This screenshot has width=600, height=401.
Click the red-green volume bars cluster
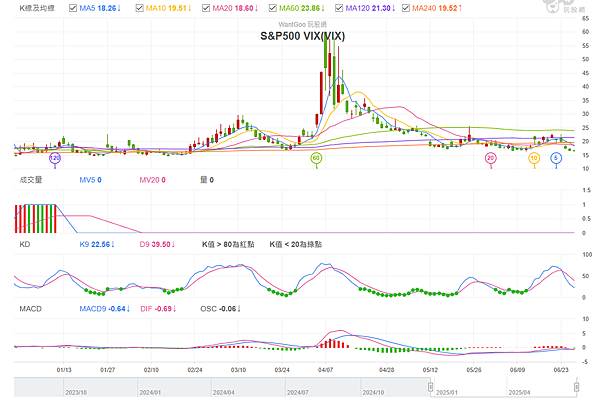[36, 219]
